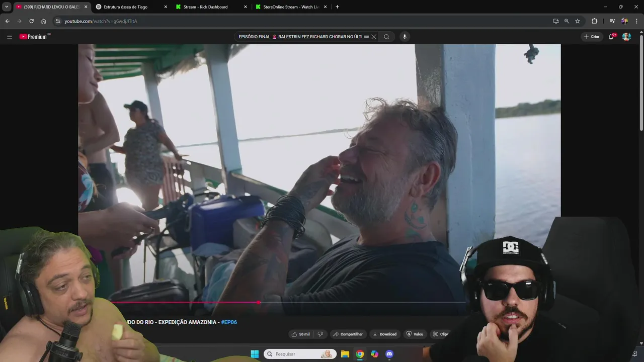Reload the YouTube page
Screen dimensions: 644x362
[x=31, y=21]
